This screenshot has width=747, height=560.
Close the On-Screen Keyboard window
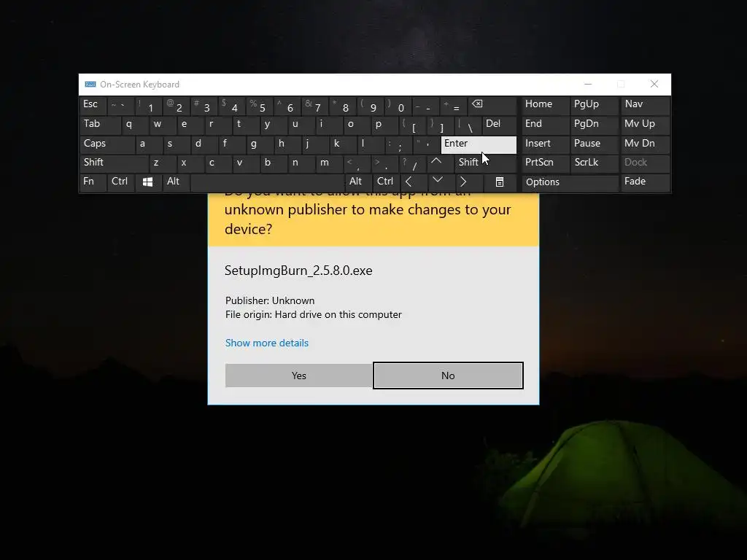point(654,85)
